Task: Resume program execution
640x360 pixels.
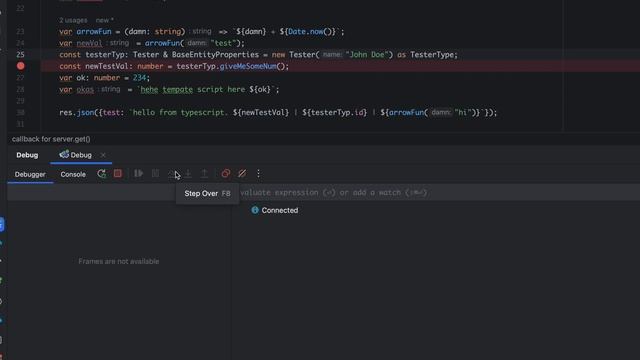Action: click(139, 173)
